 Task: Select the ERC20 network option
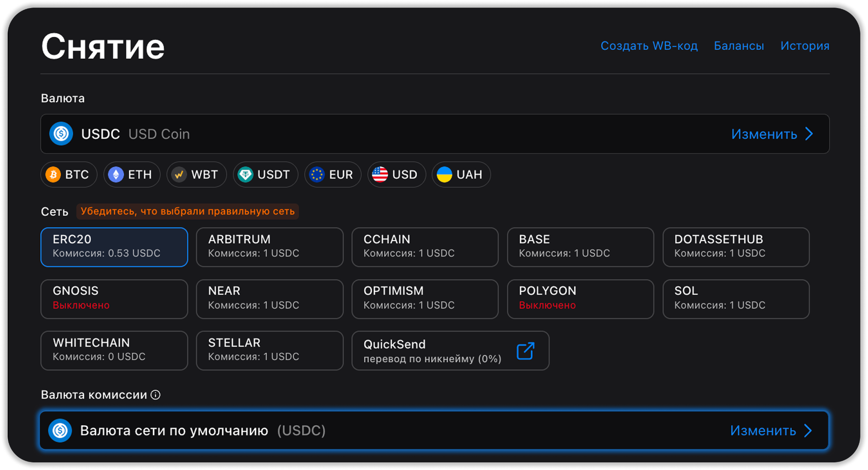point(114,247)
